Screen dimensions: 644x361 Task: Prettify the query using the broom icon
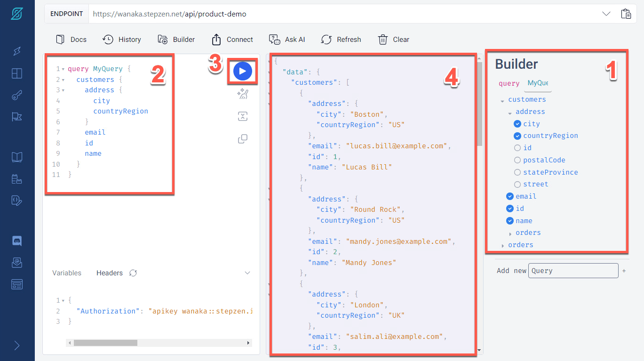point(242,94)
